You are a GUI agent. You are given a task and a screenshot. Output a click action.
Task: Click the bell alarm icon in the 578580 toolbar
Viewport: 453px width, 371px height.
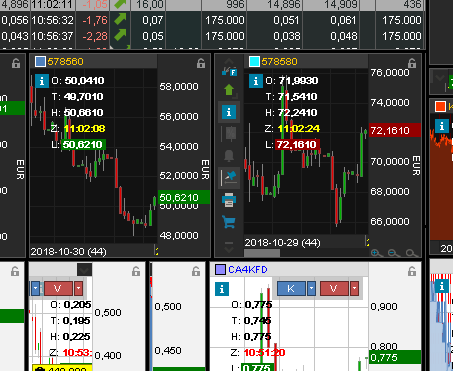(229, 156)
